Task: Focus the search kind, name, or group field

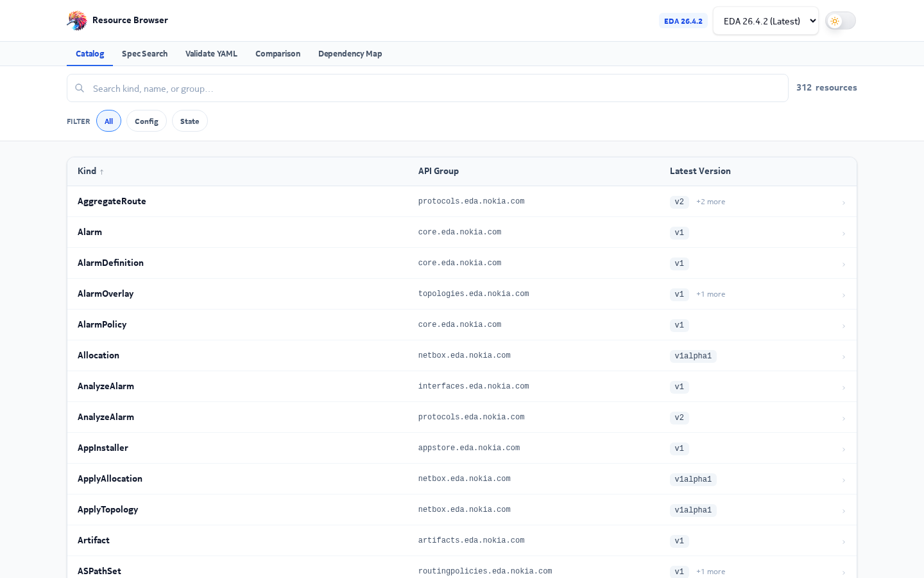Action: coord(427,88)
